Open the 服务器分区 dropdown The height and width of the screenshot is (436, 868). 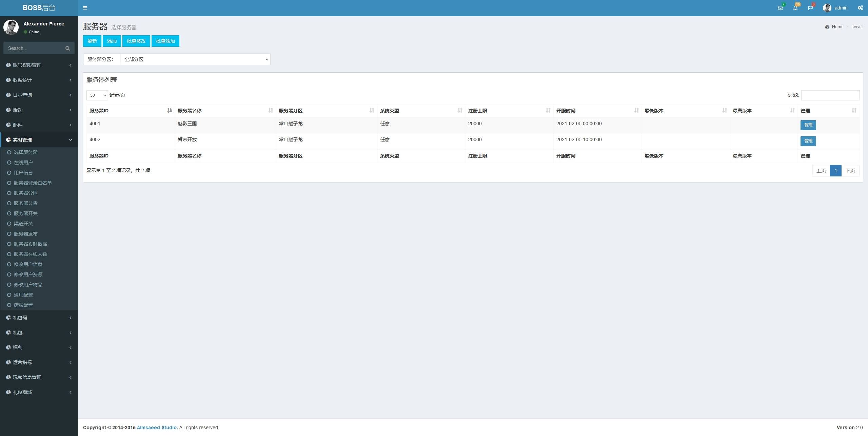click(195, 59)
